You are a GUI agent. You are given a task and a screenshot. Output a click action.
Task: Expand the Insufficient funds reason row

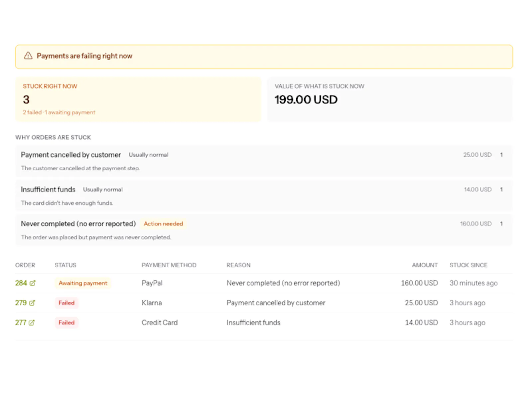pyautogui.click(x=264, y=196)
